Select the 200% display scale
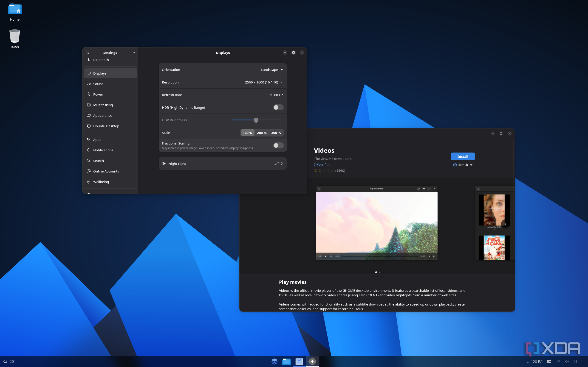Screen dimensions: 588x367 click(261, 133)
